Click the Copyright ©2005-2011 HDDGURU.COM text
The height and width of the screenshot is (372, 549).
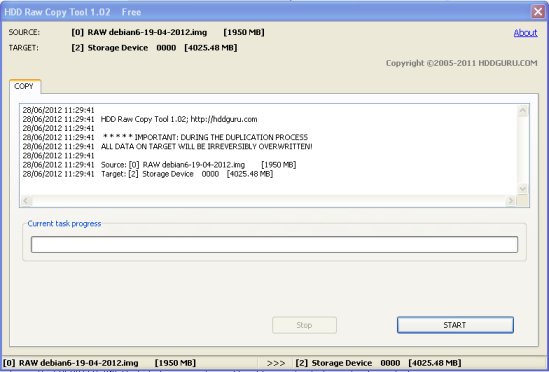coord(461,63)
